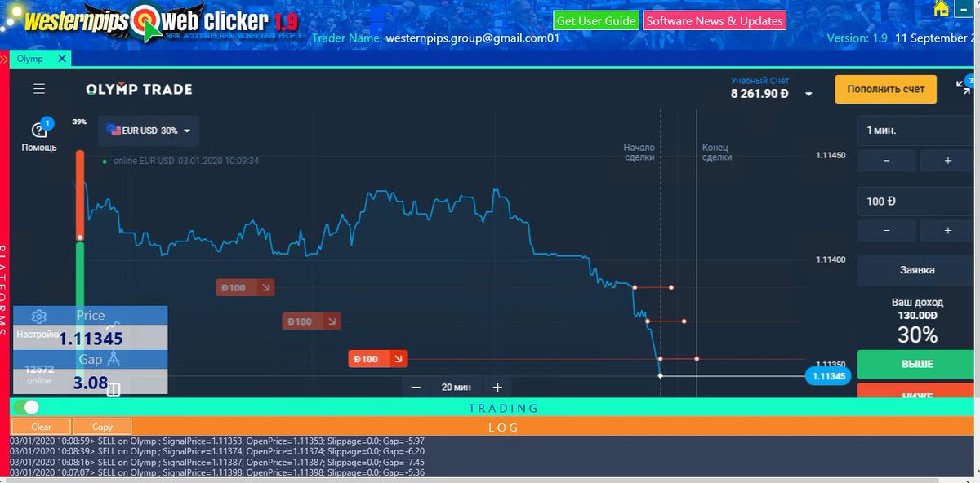Image resolution: width=980 pixels, height=483 pixels.
Task: Click the 10:08:59 SELL log entry
Action: coord(217,441)
